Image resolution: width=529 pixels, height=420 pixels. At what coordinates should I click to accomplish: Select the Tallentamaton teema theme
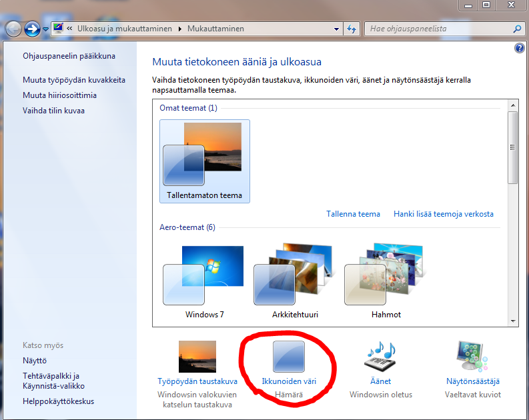pos(204,161)
